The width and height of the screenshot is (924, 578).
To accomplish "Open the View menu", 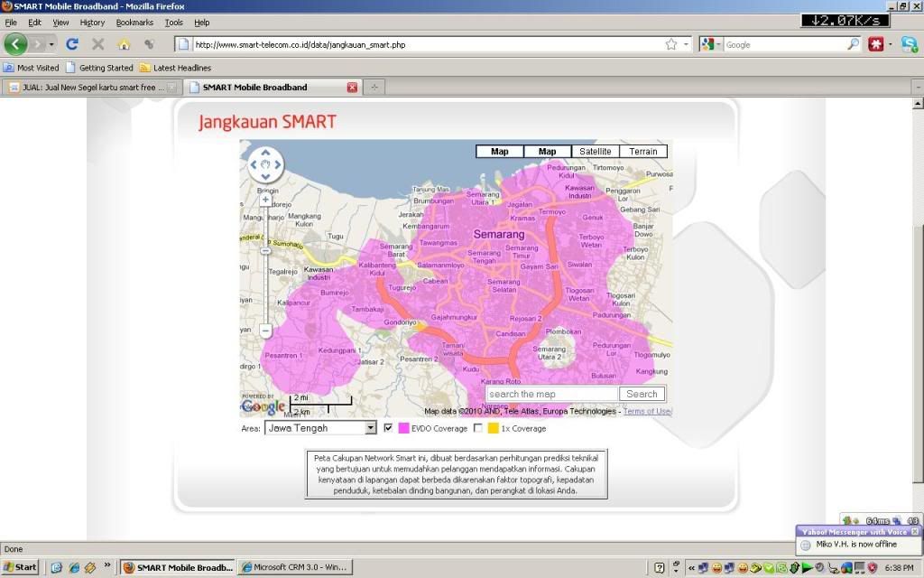I will click(x=60, y=23).
